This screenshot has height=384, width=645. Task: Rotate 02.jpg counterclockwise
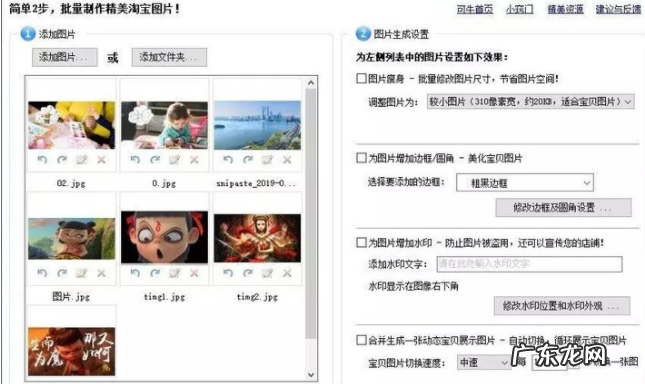pyautogui.click(x=42, y=160)
